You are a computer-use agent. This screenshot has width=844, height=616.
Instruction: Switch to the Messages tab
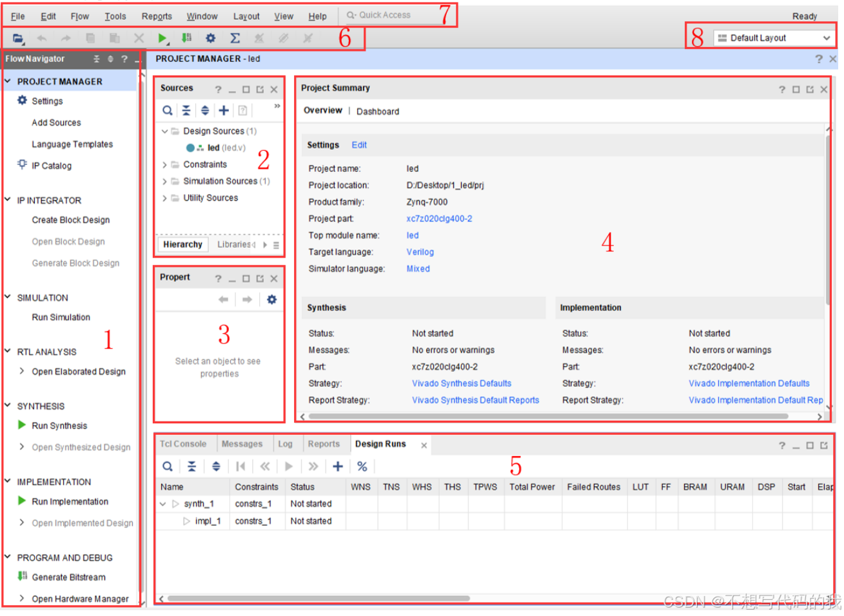(242, 444)
